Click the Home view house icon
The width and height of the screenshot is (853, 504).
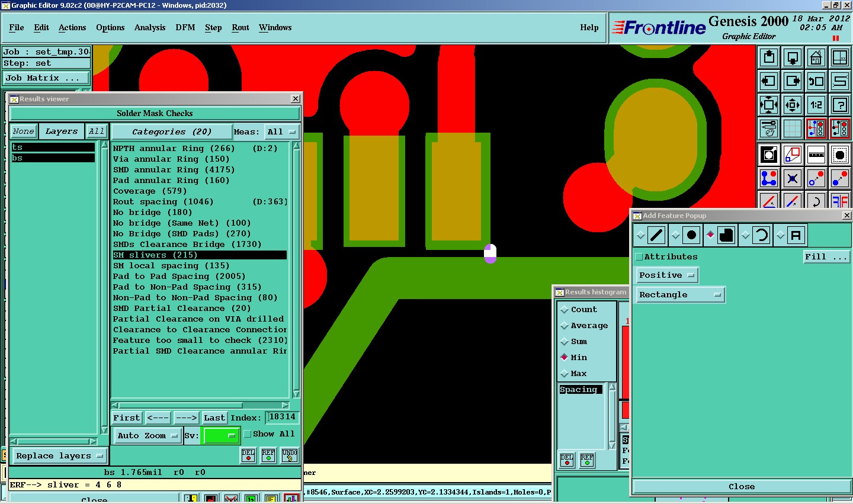pyautogui.click(x=816, y=57)
